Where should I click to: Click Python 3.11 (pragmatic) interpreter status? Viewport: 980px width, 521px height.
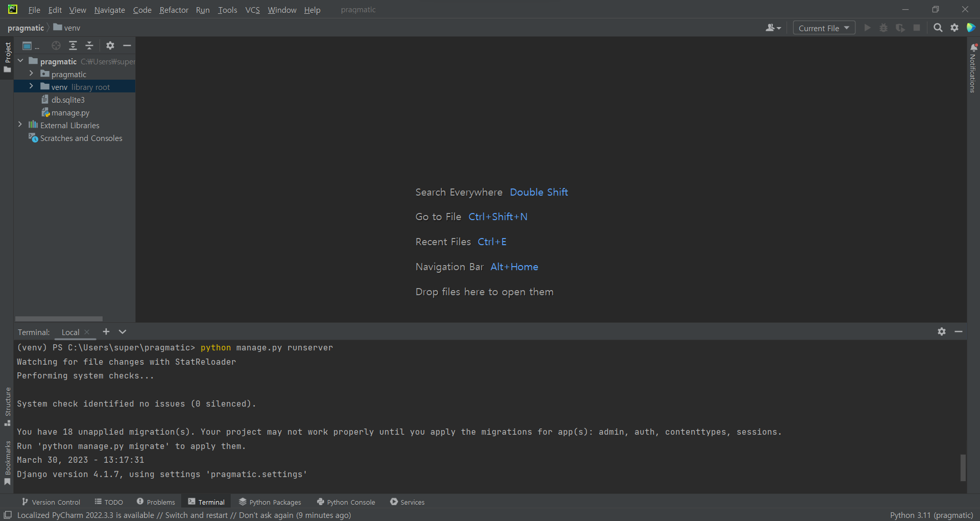(932, 515)
